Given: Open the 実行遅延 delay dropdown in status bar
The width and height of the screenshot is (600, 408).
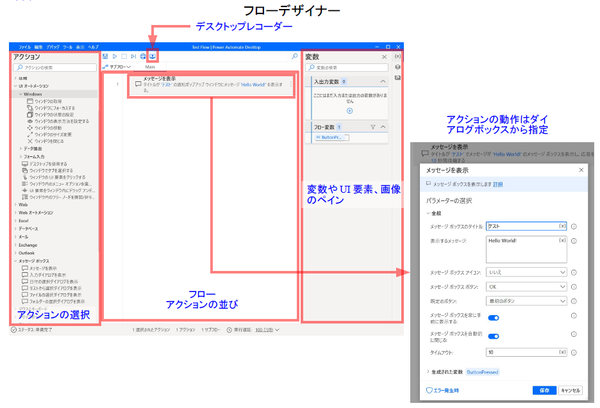Looking at the screenshot, I should (267, 330).
